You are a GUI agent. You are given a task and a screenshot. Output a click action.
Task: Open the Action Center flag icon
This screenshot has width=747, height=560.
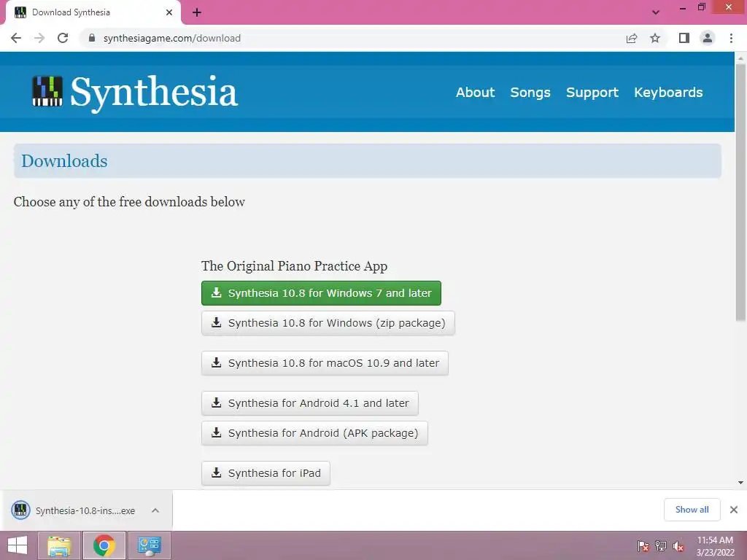[x=643, y=546]
